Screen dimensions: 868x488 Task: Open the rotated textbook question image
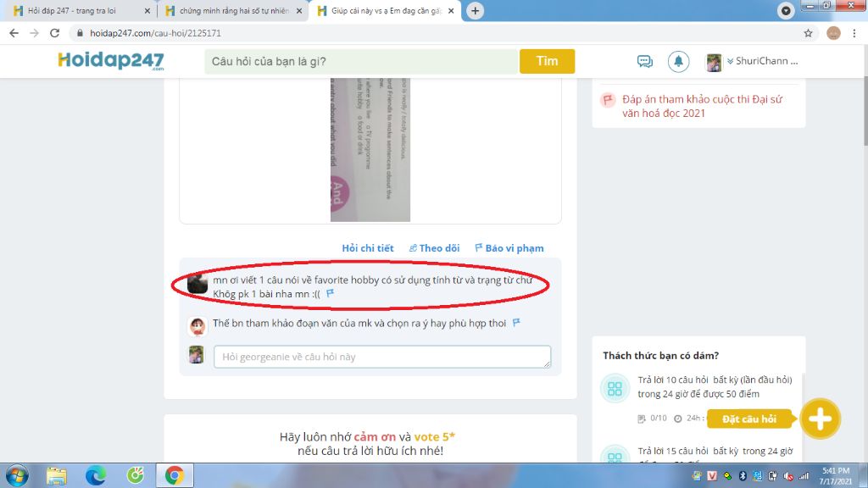(370, 149)
